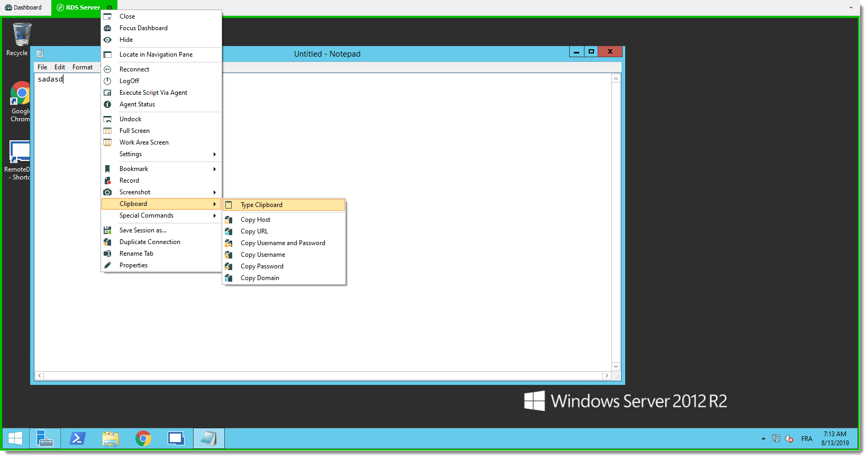Image resolution: width=868 pixels, height=459 pixels.
Task: Click the taskbar clock showing 7:13 AM
Action: tap(835, 438)
